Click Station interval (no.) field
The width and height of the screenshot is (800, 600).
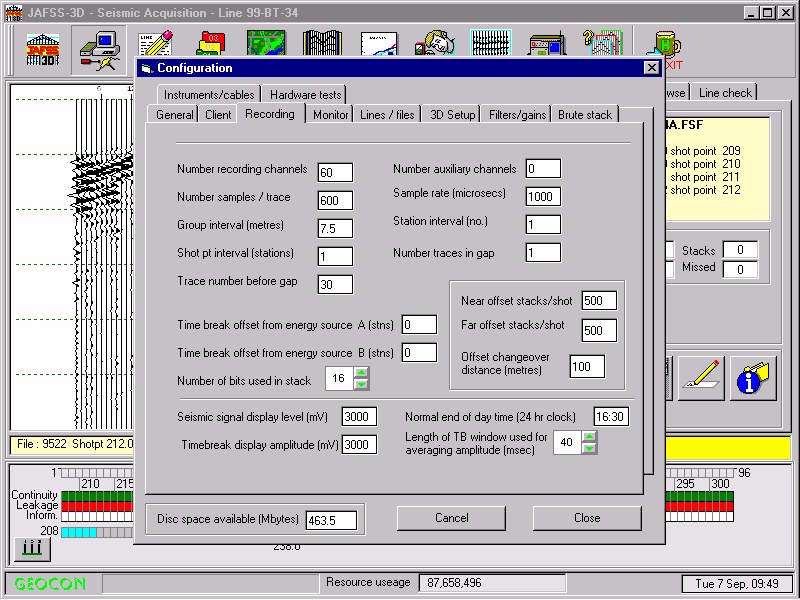(x=543, y=224)
